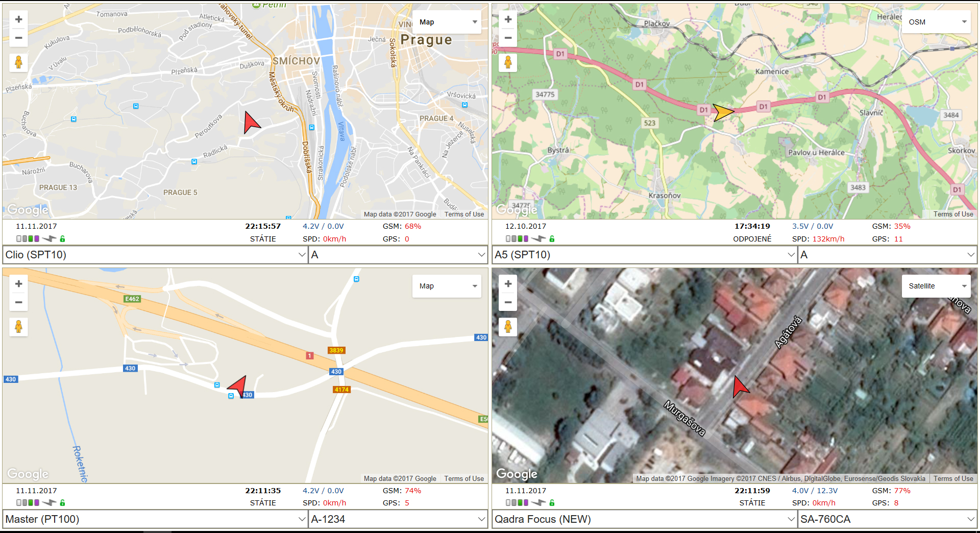
Task: Open the A-1234 plate dropdown
Action: [x=398, y=519]
